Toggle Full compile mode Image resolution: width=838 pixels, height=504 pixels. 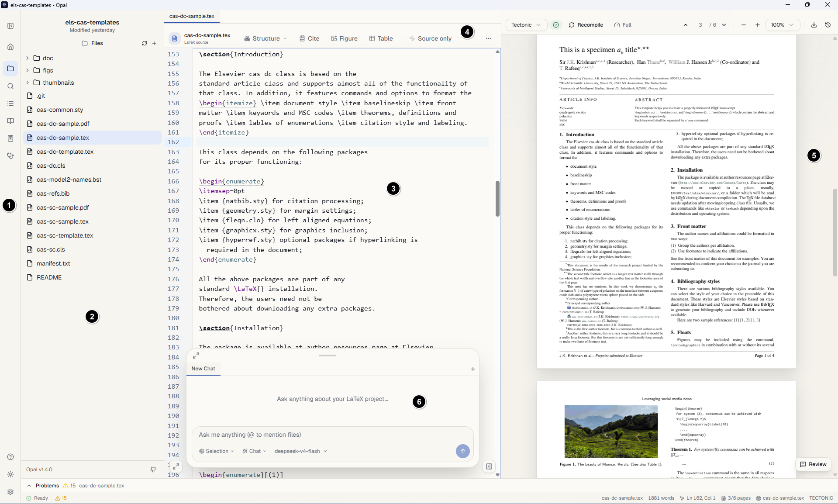623,25
